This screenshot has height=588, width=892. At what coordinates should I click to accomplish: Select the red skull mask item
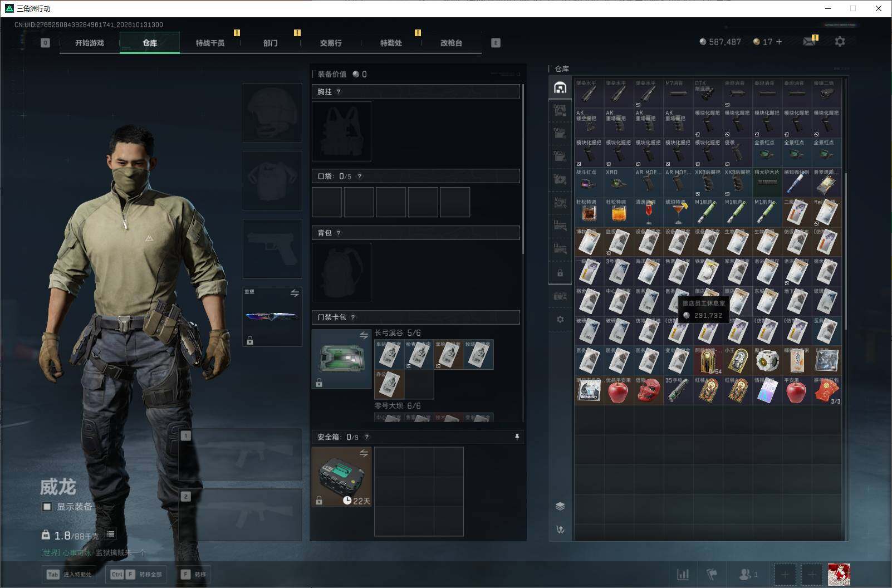(x=648, y=391)
